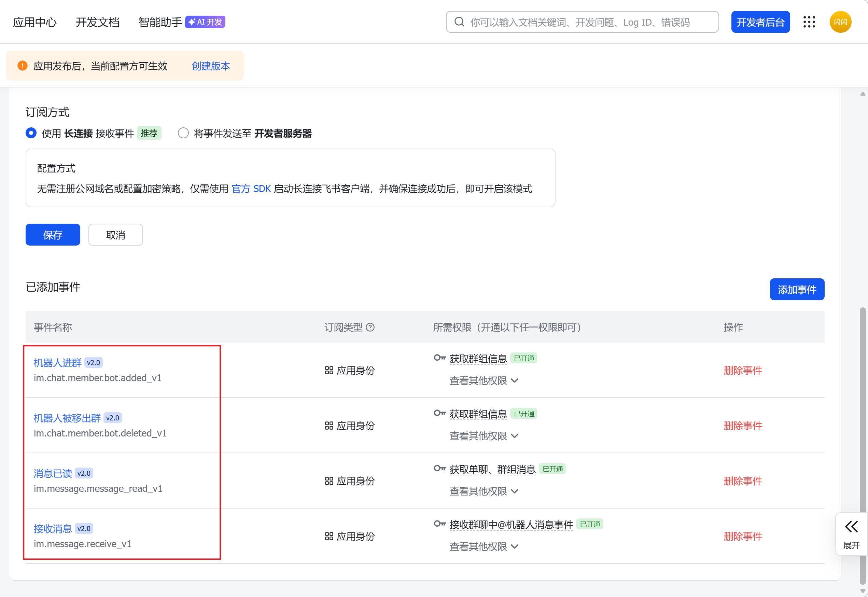The image size is (868, 597).
Task: Open the yellow user avatar menu
Action: 840,22
